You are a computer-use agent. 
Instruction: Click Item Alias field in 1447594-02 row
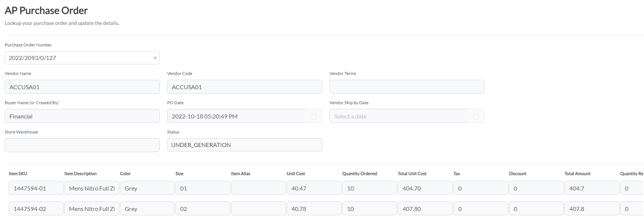[259, 209]
